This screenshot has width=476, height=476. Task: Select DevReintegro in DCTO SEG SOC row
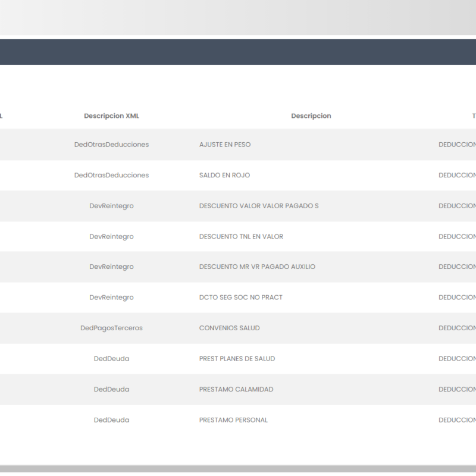coord(111,297)
